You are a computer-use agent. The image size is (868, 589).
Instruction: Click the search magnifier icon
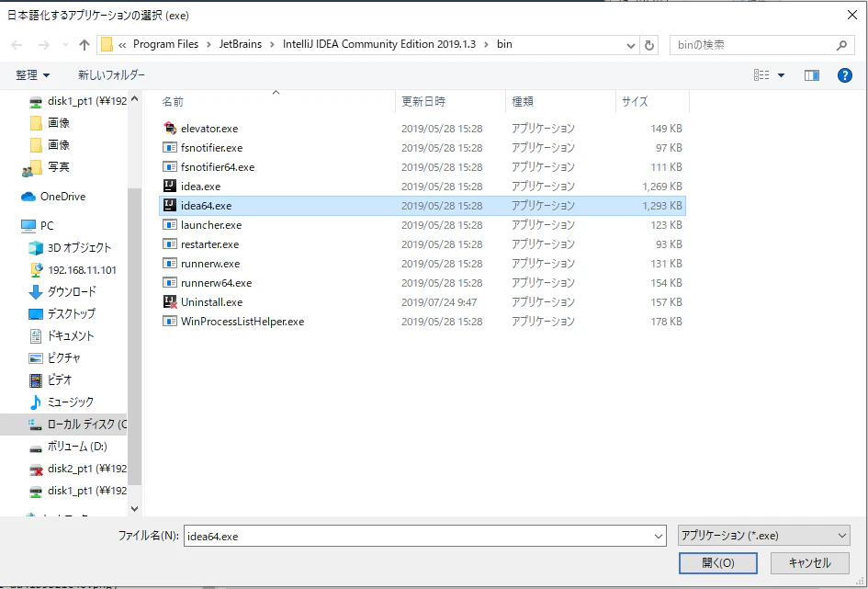[x=841, y=45]
